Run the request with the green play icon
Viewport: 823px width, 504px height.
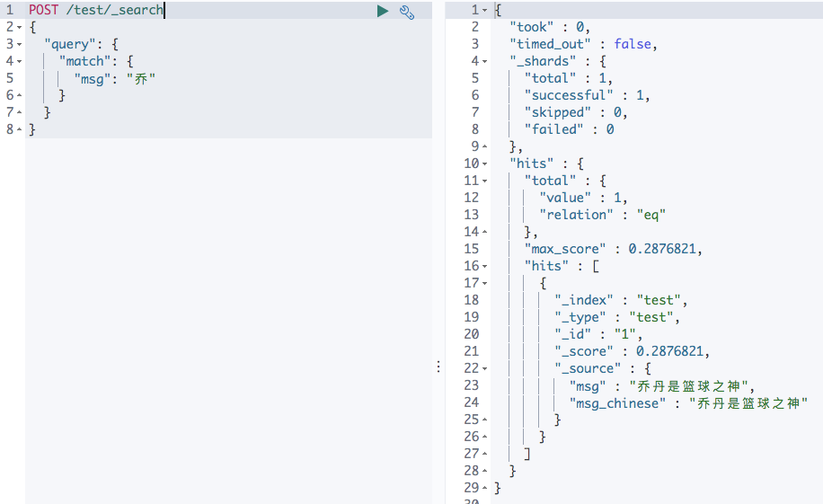[383, 11]
